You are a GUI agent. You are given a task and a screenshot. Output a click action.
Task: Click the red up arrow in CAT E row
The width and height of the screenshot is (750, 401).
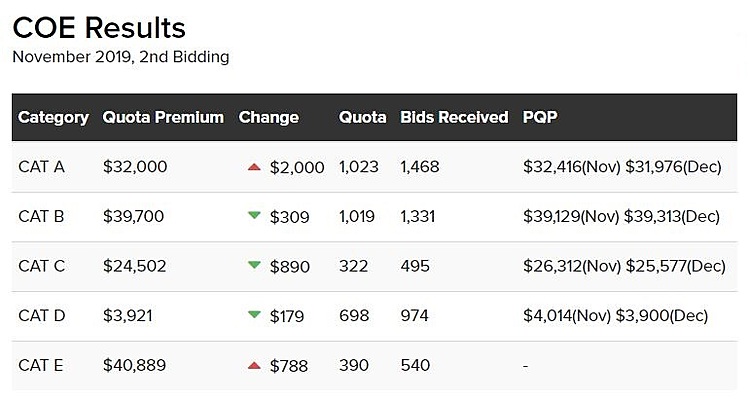(x=254, y=366)
